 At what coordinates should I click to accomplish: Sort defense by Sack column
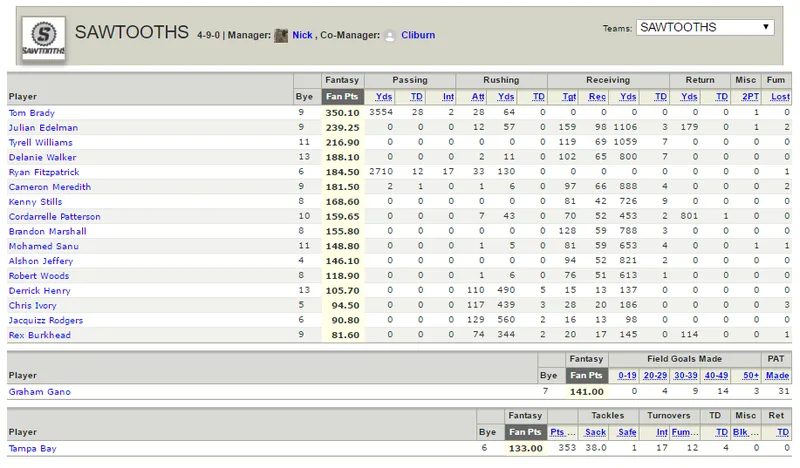coord(595,432)
